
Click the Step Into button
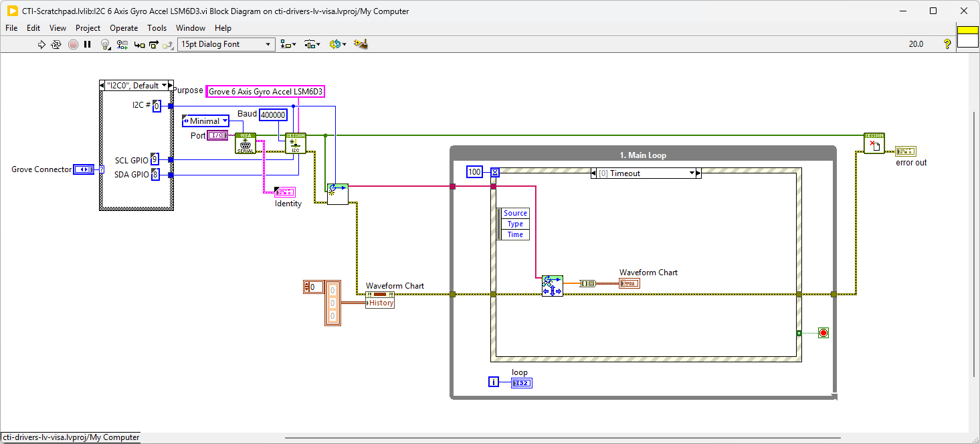pos(139,44)
